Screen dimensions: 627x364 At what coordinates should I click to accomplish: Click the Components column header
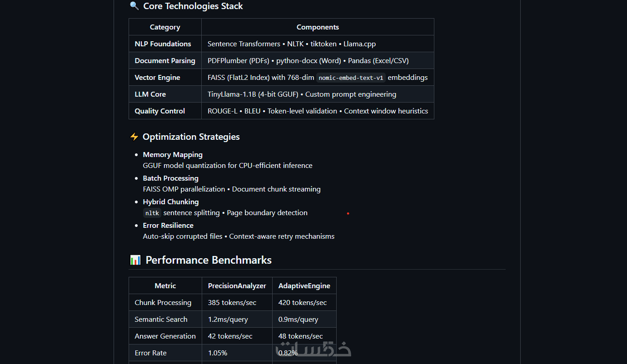tap(318, 27)
